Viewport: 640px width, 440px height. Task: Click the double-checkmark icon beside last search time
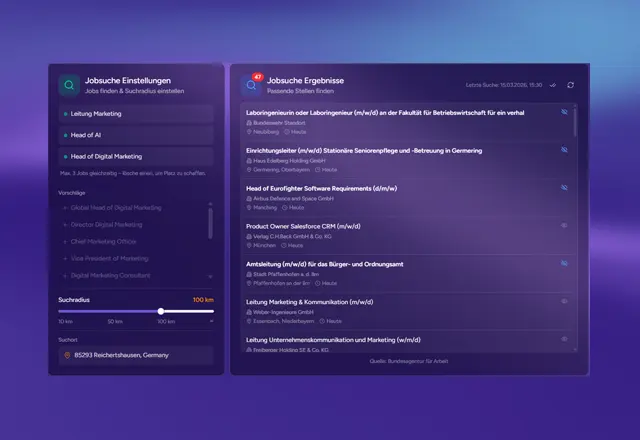coord(553,85)
